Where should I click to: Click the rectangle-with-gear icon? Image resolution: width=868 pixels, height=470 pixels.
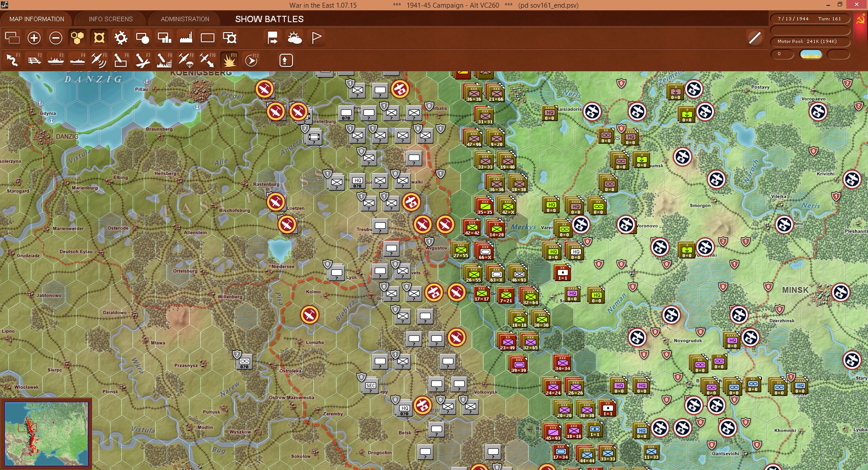(230, 38)
